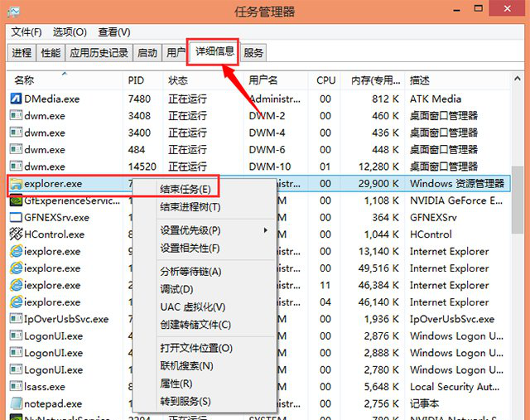
Task: Select the 46,384 K memory cell
Action: (x=378, y=285)
